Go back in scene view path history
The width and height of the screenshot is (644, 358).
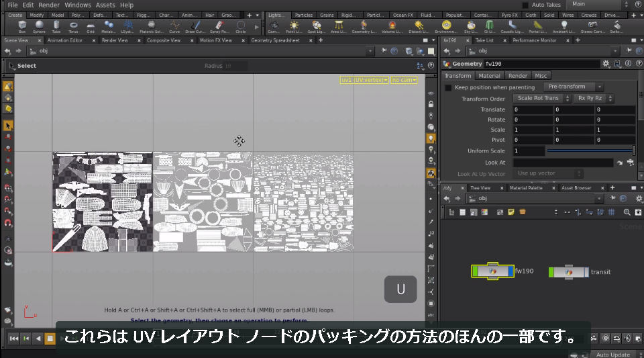coord(7,51)
